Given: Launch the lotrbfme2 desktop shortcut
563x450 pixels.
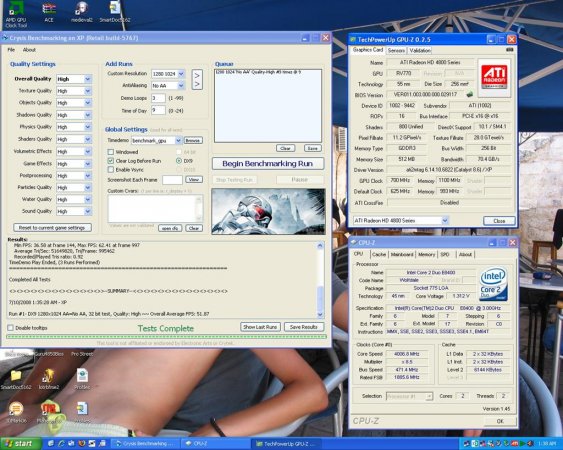Looking at the screenshot, I should [48, 379].
